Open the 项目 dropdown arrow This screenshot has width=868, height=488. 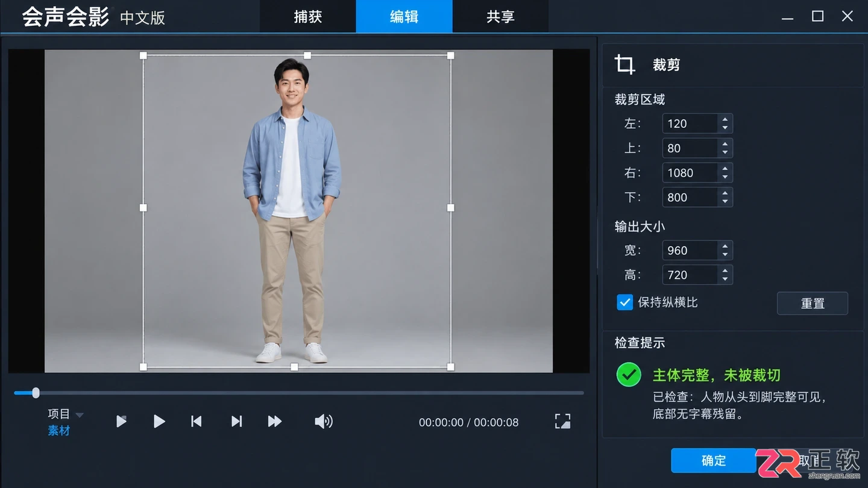79,414
